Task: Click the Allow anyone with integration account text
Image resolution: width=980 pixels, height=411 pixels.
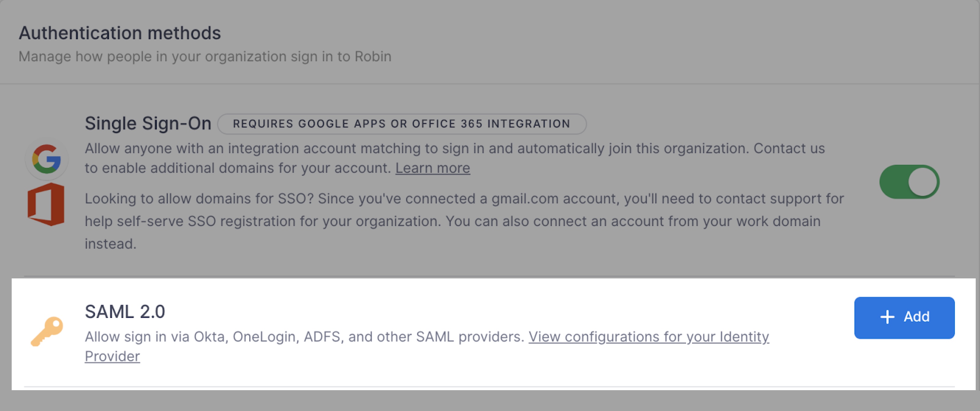Action: pos(454,158)
